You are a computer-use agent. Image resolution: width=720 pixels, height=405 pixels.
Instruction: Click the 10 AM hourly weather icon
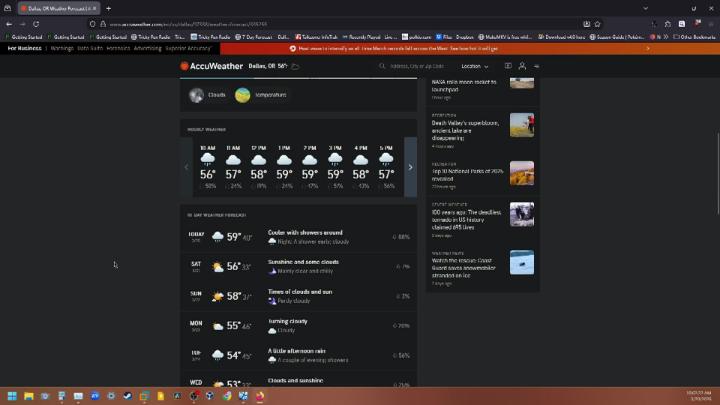pos(207,159)
